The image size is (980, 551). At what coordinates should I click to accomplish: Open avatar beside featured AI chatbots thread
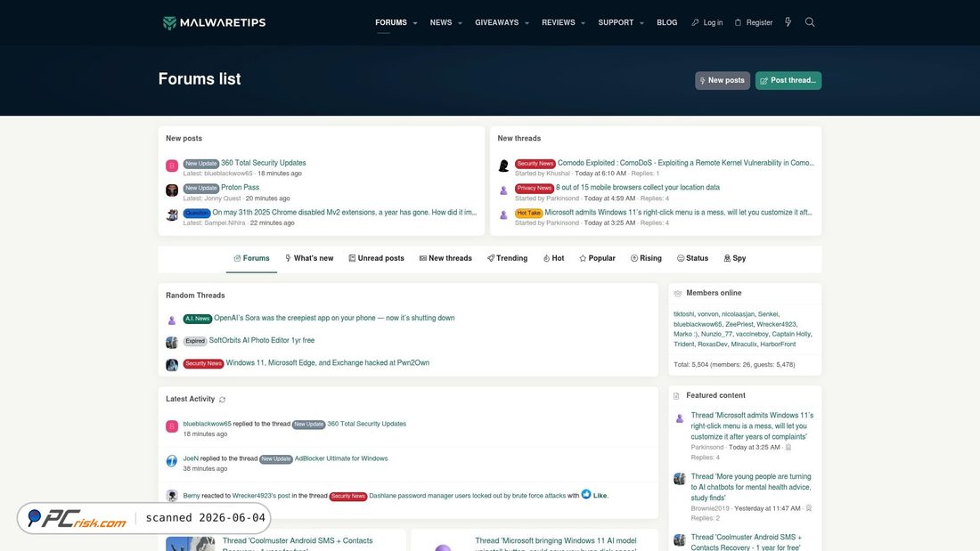point(680,479)
